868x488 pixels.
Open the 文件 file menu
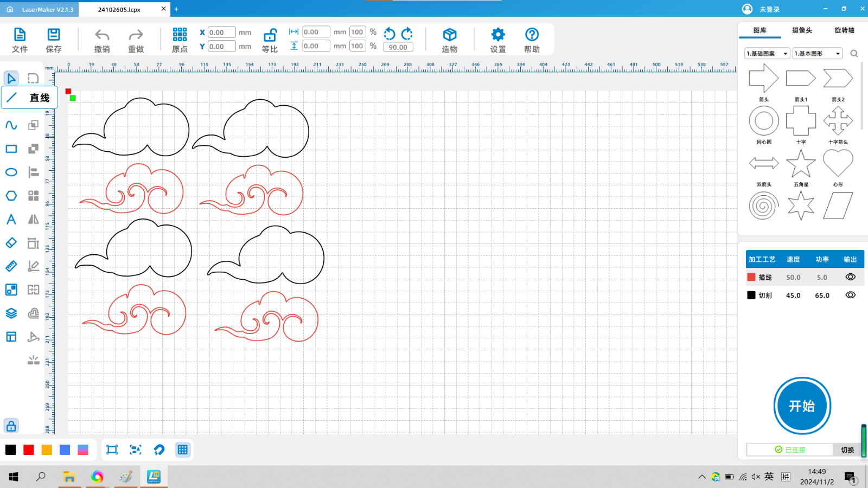pos(20,40)
